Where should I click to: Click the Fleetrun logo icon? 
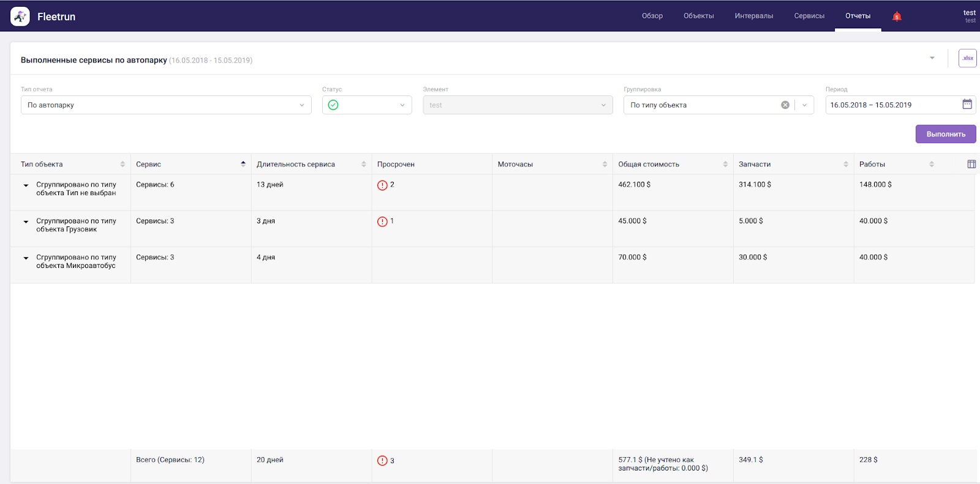point(20,17)
